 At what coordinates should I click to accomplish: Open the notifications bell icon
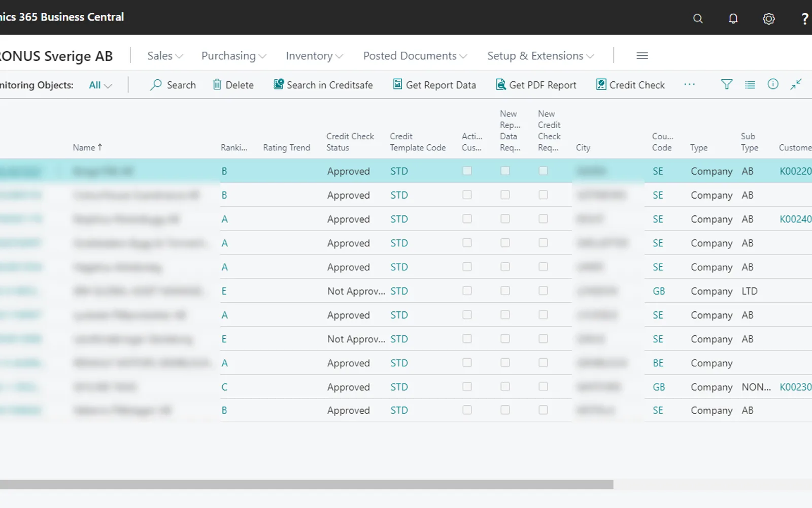coord(733,19)
